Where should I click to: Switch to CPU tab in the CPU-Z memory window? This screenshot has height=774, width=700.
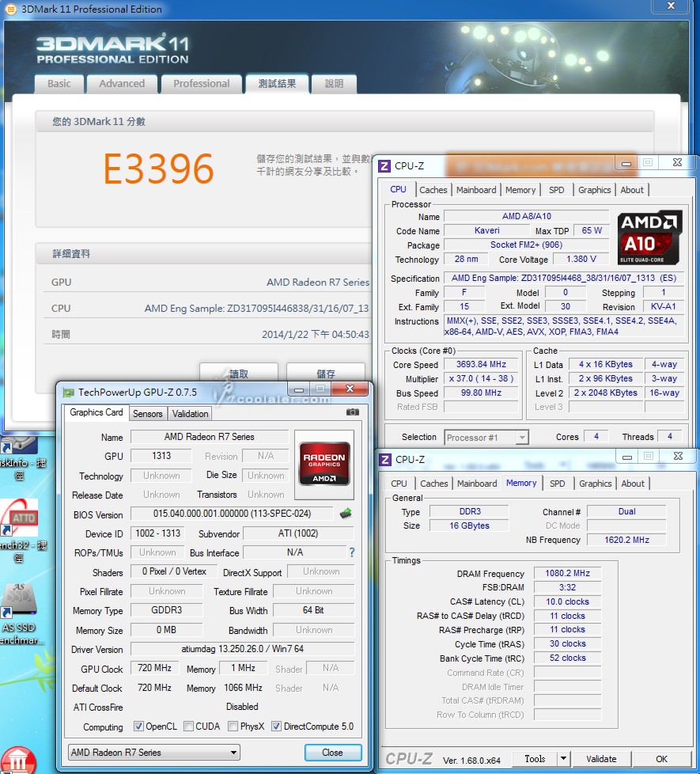click(399, 484)
